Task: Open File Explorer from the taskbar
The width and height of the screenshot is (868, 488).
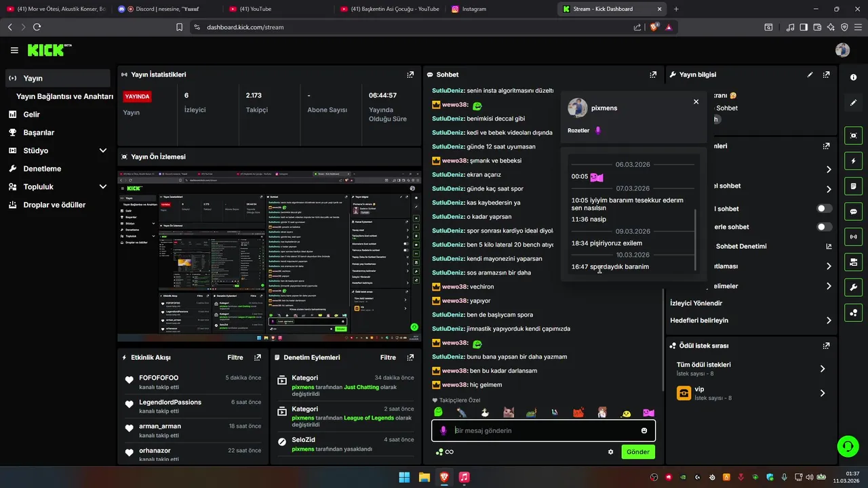Action: (x=424, y=477)
